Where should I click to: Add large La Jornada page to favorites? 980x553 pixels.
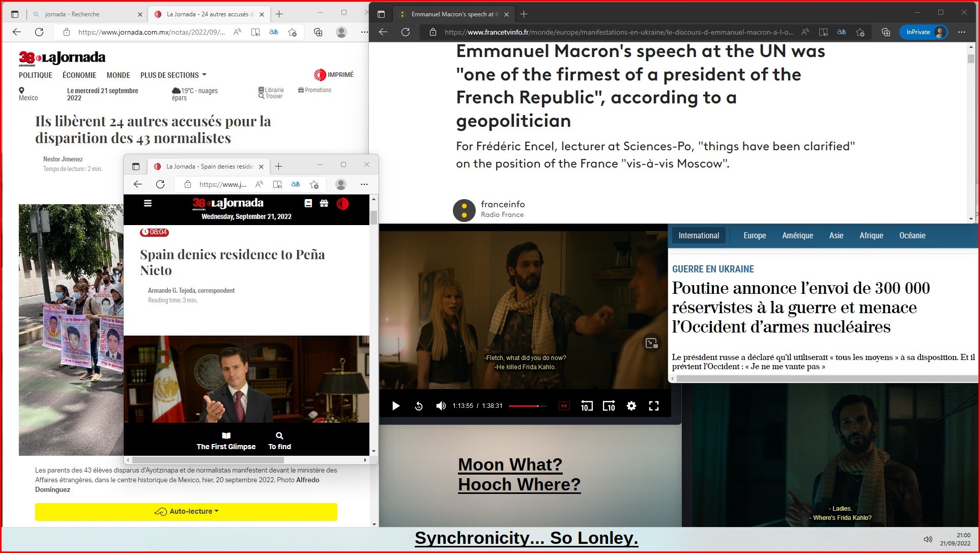click(293, 32)
